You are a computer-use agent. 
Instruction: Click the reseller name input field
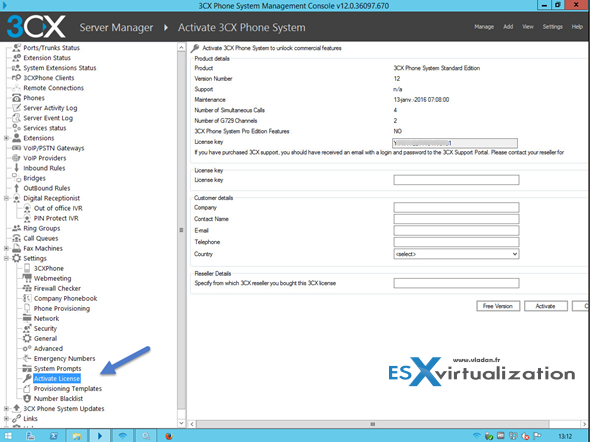pos(456,283)
